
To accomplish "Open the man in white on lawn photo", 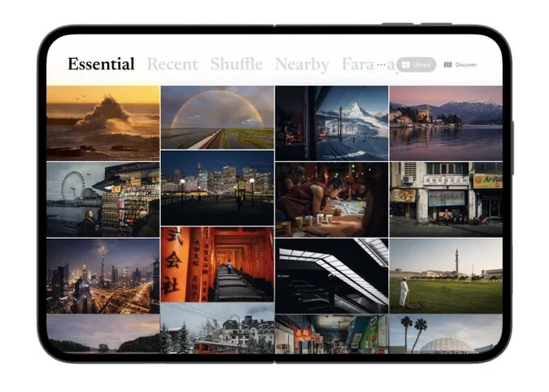I will 446,276.
